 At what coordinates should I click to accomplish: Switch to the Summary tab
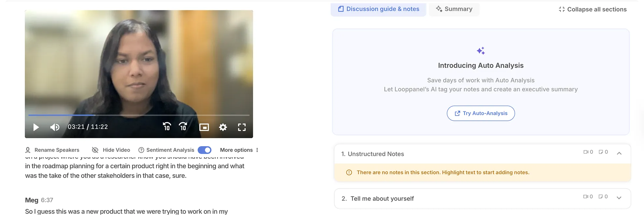(454, 9)
